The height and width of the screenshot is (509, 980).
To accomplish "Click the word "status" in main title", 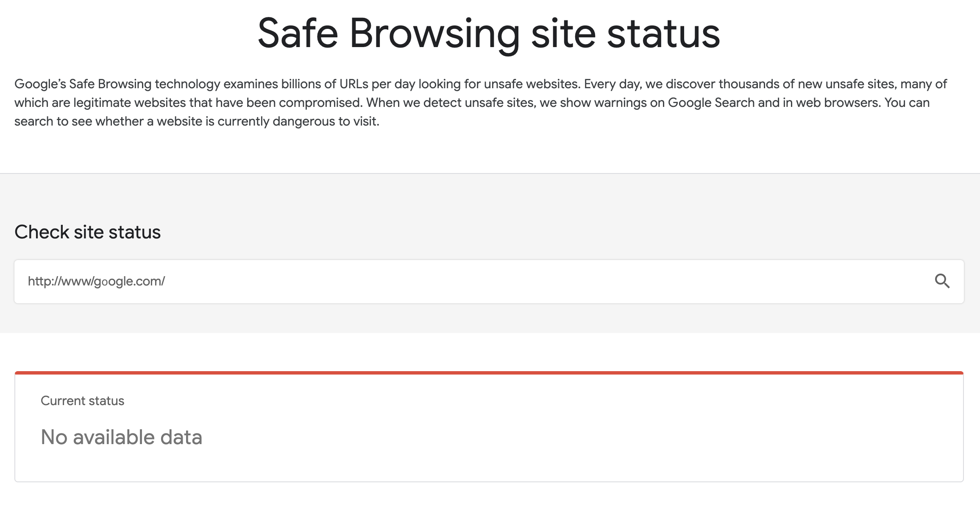I will [x=663, y=34].
